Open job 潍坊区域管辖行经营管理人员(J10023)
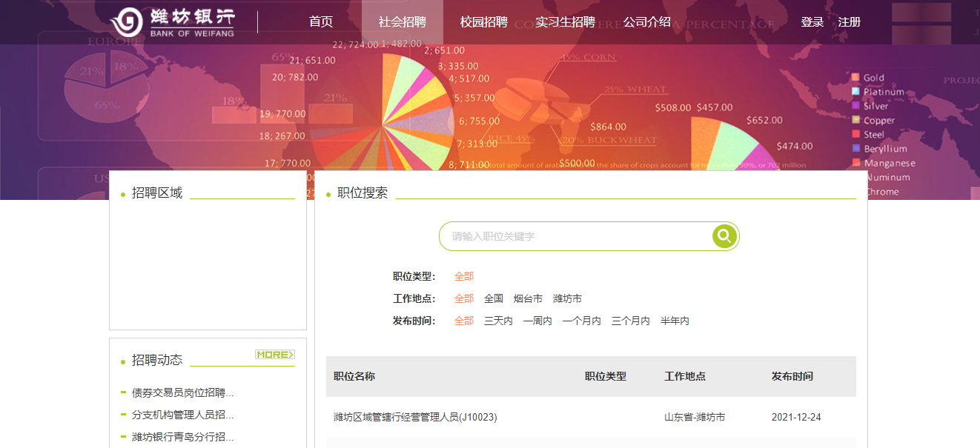This screenshot has height=448, width=980. point(415,418)
